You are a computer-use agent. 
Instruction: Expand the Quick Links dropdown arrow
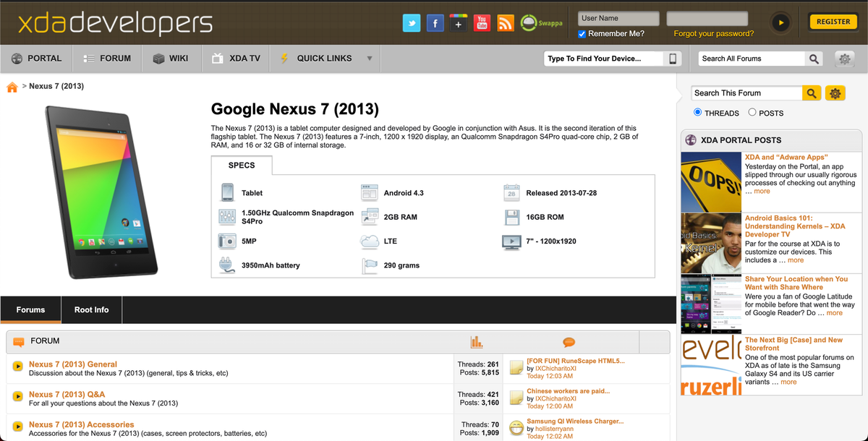tap(370, 59)
